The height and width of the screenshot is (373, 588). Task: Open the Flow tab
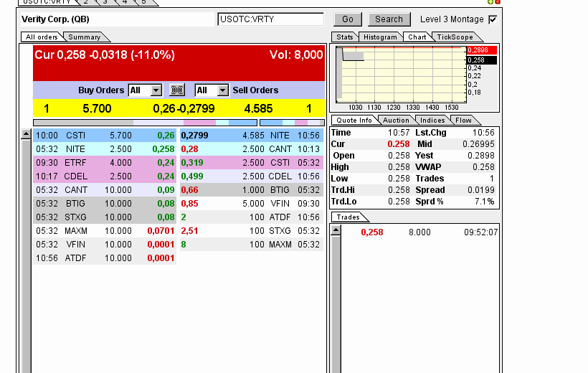click(x=463, y=120)
